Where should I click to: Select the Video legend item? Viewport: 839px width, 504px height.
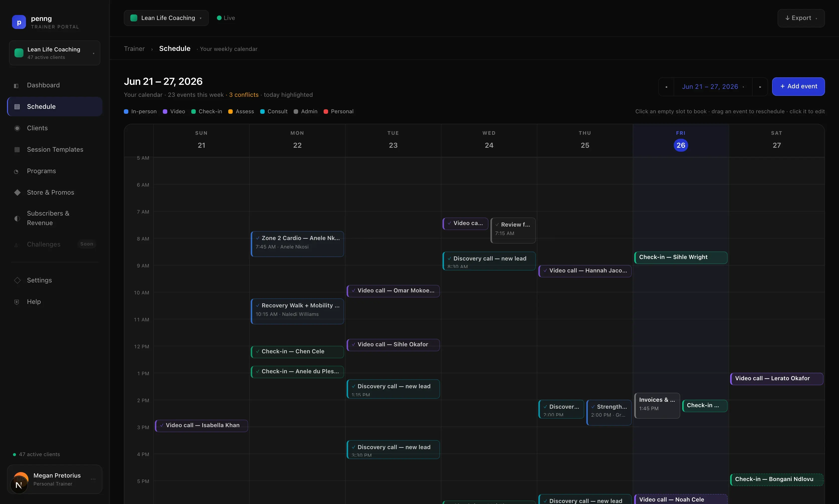[174, 111]
